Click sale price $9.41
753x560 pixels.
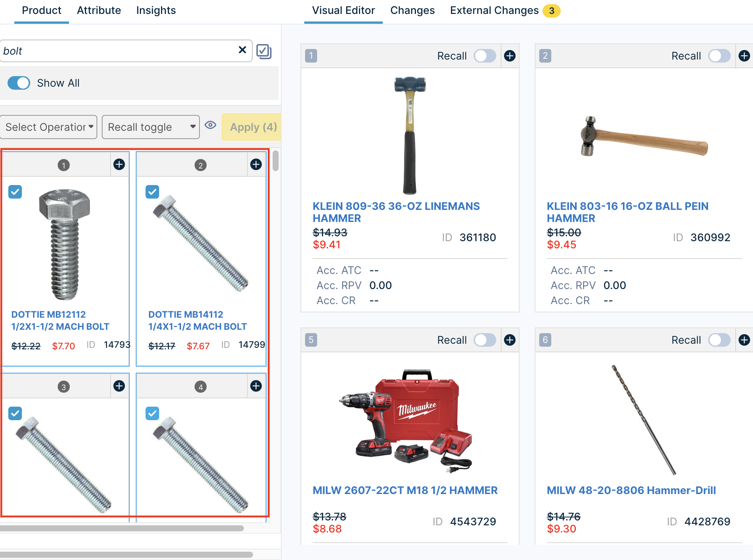[x=327, y=245]
